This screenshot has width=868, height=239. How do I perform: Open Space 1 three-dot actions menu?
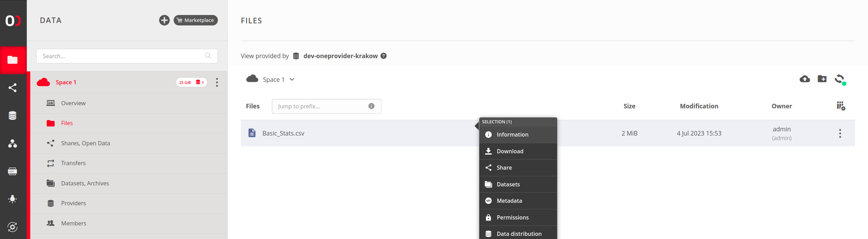coord(217,82)
